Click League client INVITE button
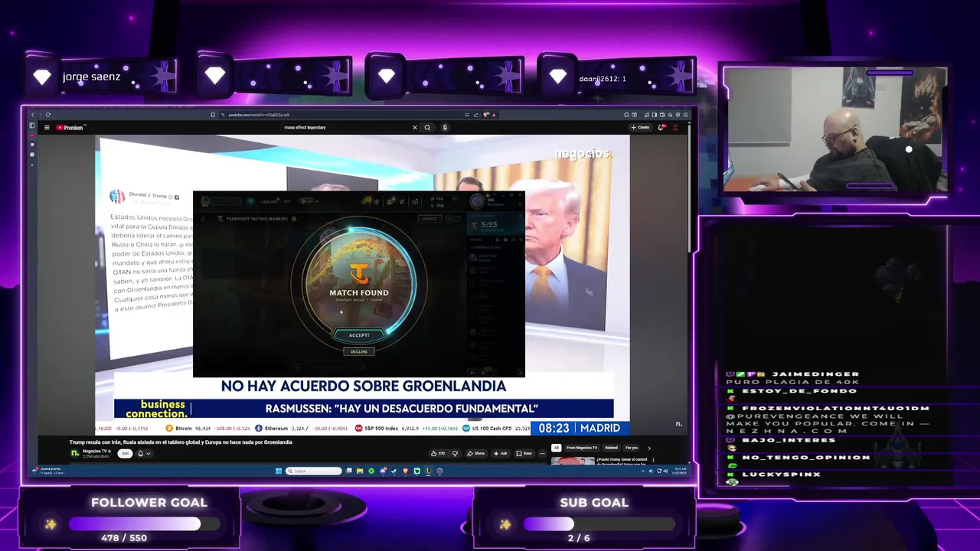Viewport: 980px width, 551px height. (430, 219)
